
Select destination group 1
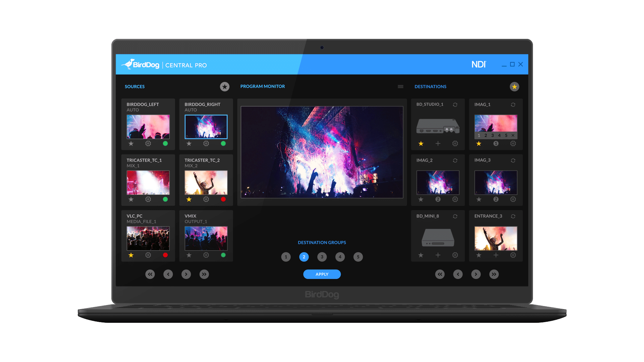[x=286, y=257]
